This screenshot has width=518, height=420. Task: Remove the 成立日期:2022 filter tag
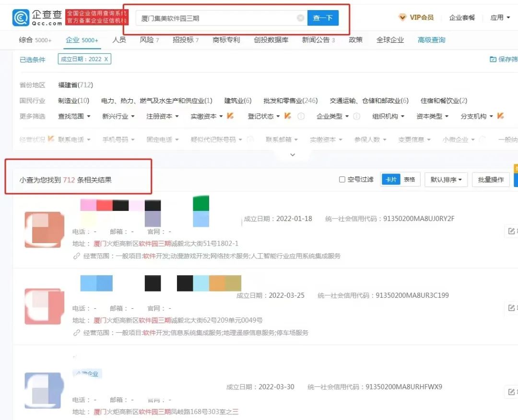[106, 59]
